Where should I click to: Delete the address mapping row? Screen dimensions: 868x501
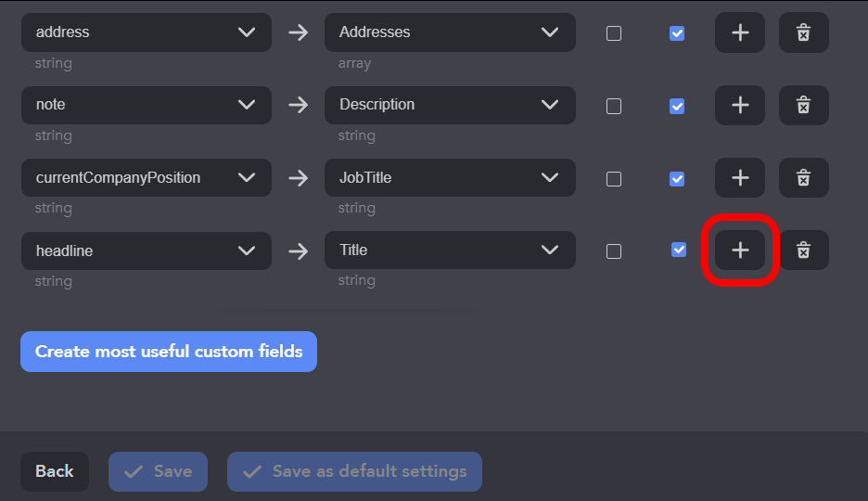click(803, 32)
